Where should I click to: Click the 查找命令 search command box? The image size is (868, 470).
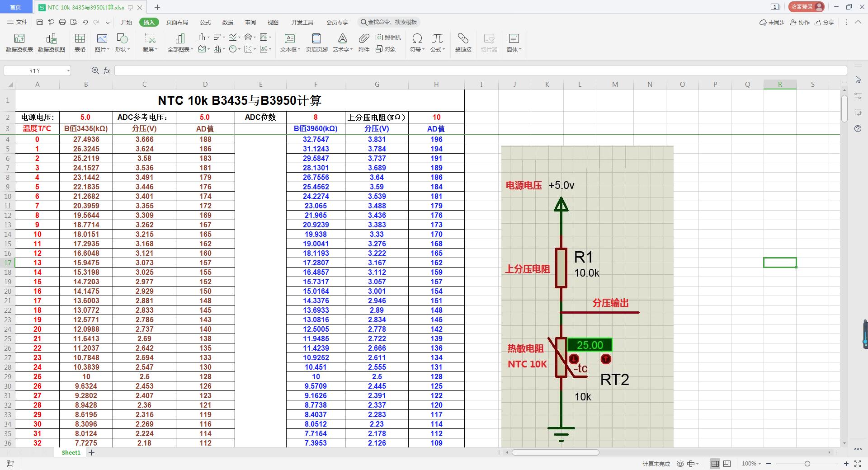389,22
